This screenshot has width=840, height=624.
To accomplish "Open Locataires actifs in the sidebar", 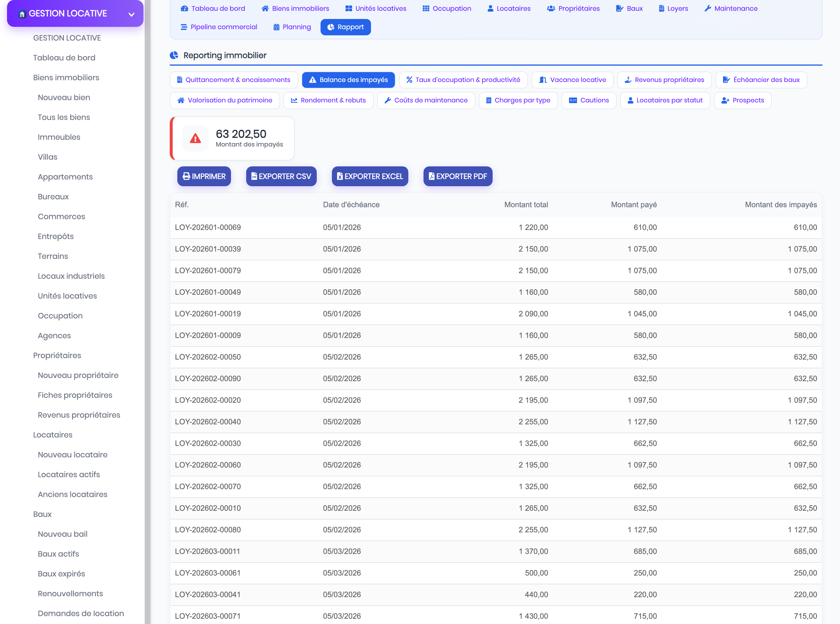I will (x=69, y=475).
